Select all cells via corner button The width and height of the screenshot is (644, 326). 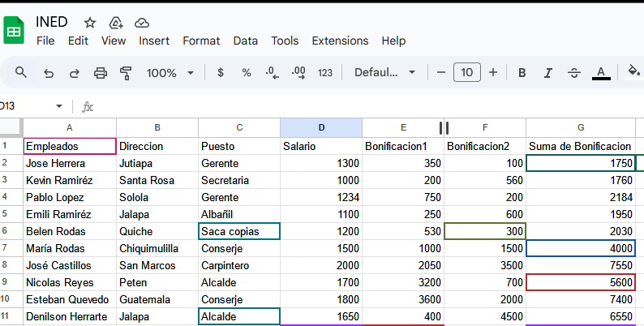pos(11,127)
